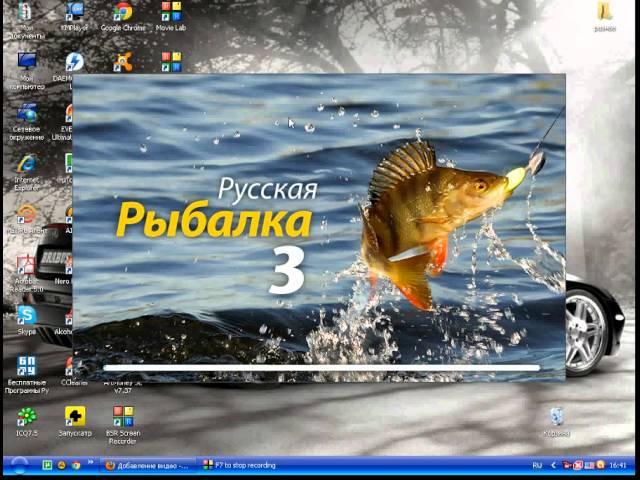The image size is (640, 480).
Task: Open the BSR Screen Recorder desktop shortcut
Action: (123, 425)
